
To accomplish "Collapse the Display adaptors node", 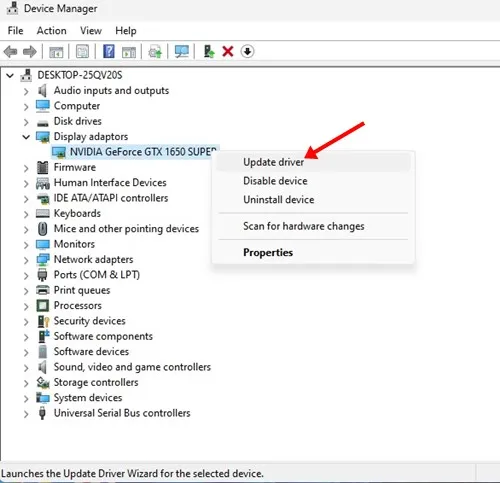I will (26, 137).
